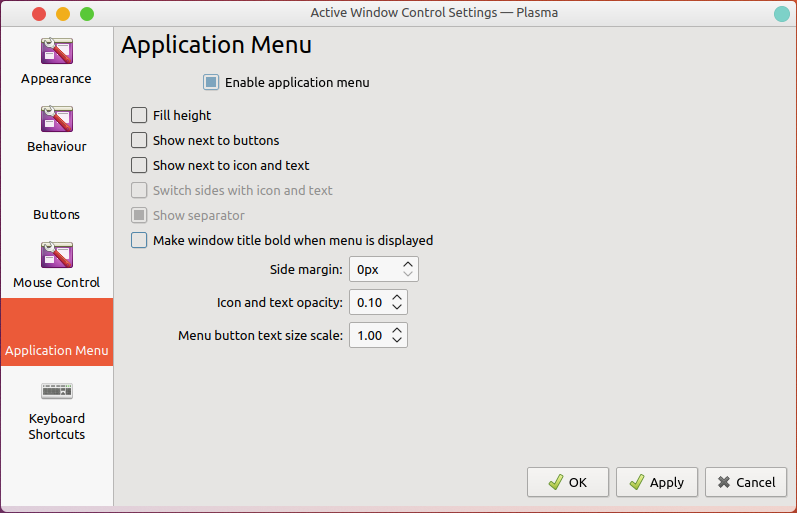Screen dimensions: 797x513
Task: Decrease the Side margin value
Action: [408, 274]
